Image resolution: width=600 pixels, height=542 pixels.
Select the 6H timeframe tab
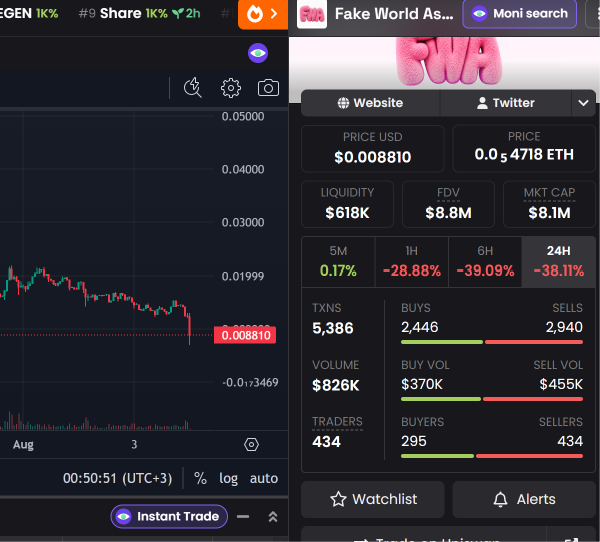click(485, 262)
